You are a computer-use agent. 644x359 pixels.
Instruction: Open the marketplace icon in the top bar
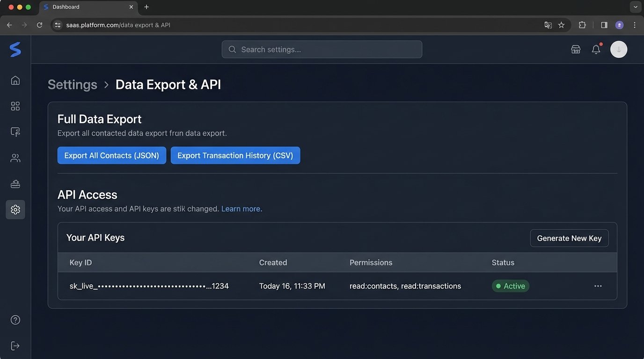tap(575, 49)
